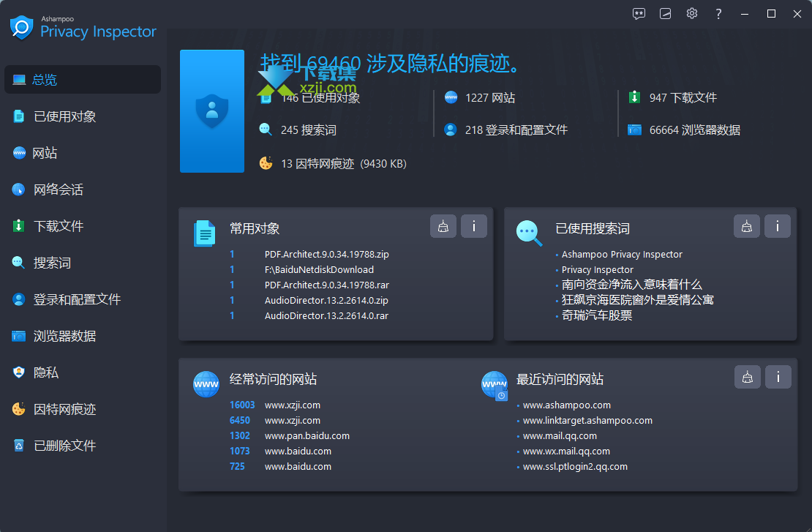Click 218 登录和配置文件 summary entry

pos(516,130)
